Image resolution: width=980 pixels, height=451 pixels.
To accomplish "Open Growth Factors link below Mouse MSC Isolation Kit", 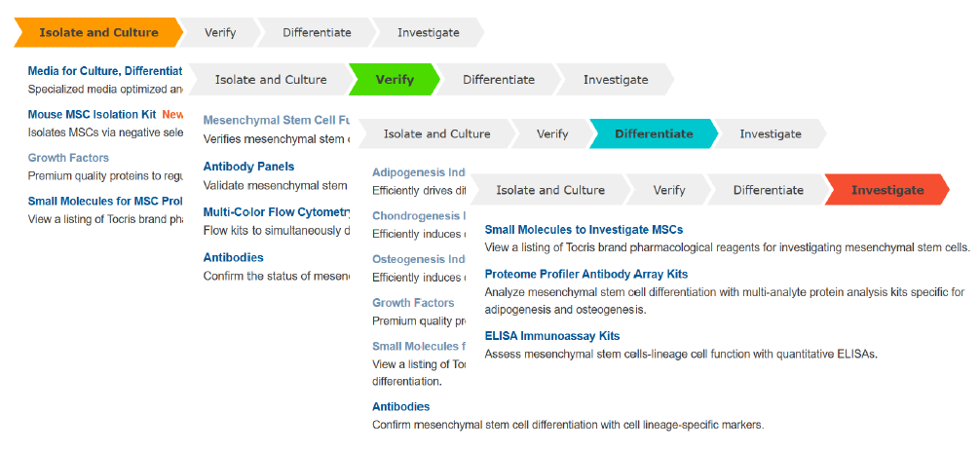I will click(x=68, y=158).
